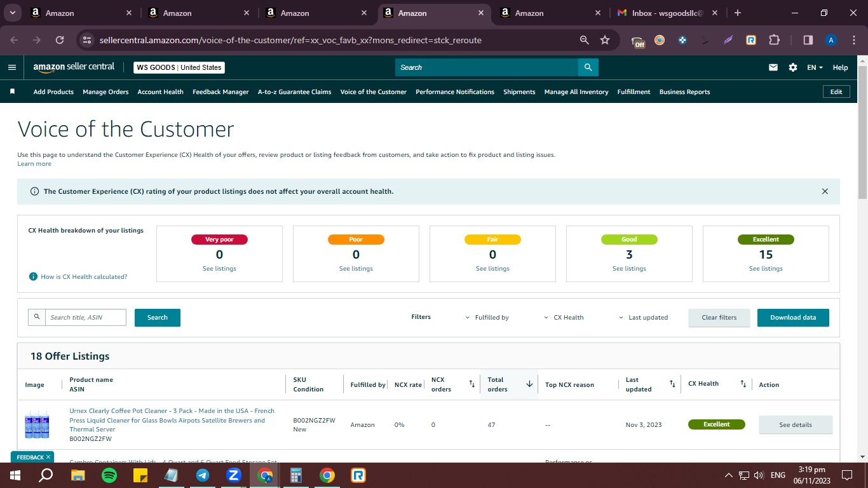See listings under Good rating
Image resolution: width=868 pixels, height=488 pixels.
coord(629,269)
